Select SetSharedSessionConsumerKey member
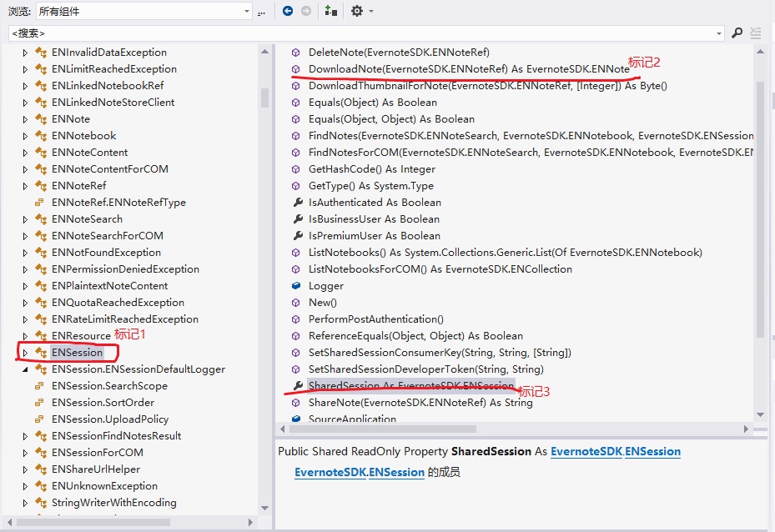Viewport: 775px width, 532px height. click(x=440, y=353)
